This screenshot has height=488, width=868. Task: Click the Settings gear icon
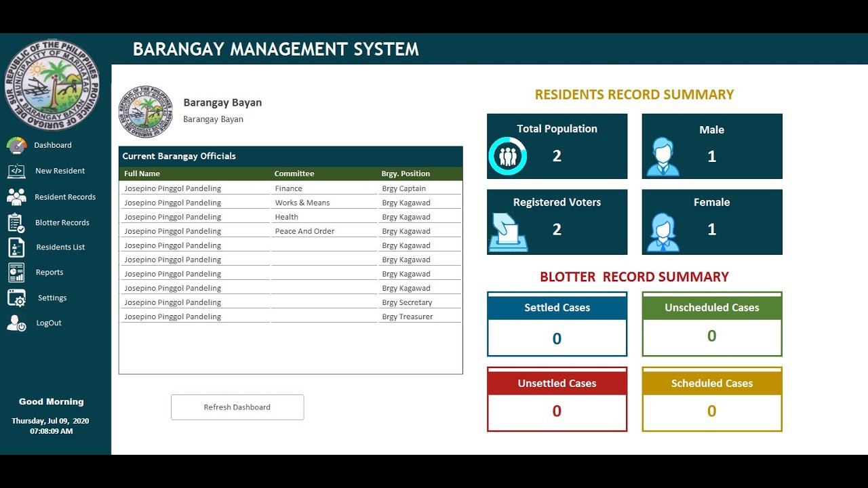click(16, 298)
